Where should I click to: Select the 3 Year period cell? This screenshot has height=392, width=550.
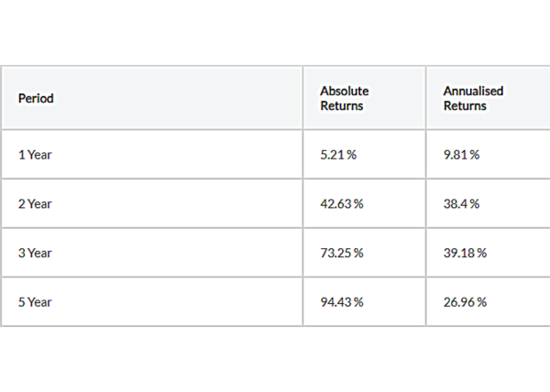click(x=35, y=252)
